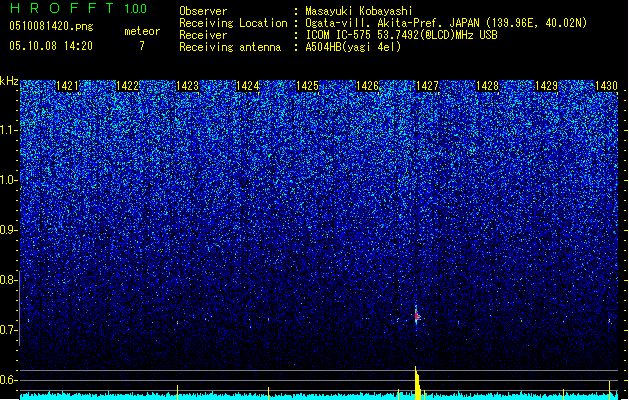Click the 1430 time tick label
Image resolution: width=629 pixels, height=400 pixels.
(x=606, y=86)
